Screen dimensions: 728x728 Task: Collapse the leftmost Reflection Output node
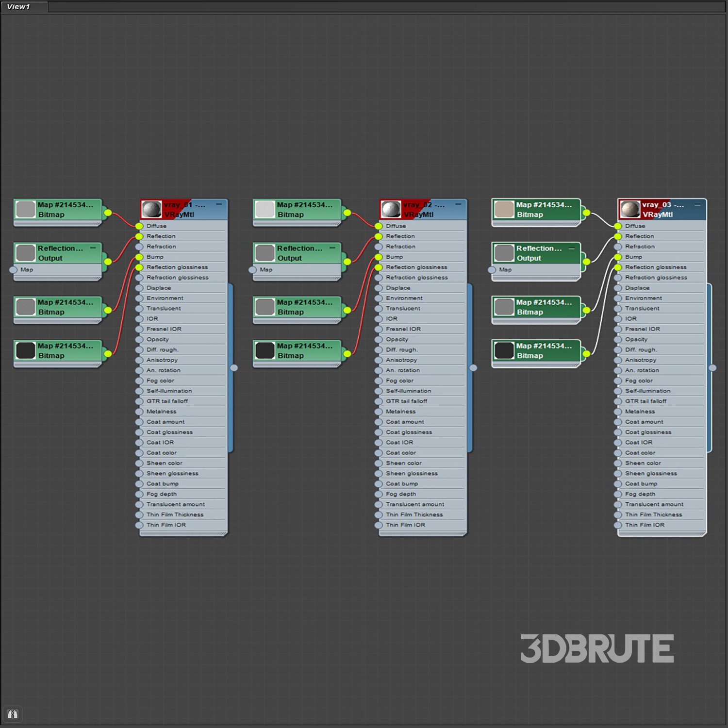tap(93, 248)
